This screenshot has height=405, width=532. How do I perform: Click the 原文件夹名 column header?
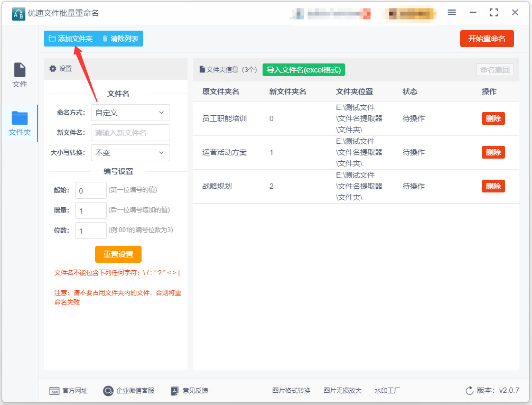point(220,91)
